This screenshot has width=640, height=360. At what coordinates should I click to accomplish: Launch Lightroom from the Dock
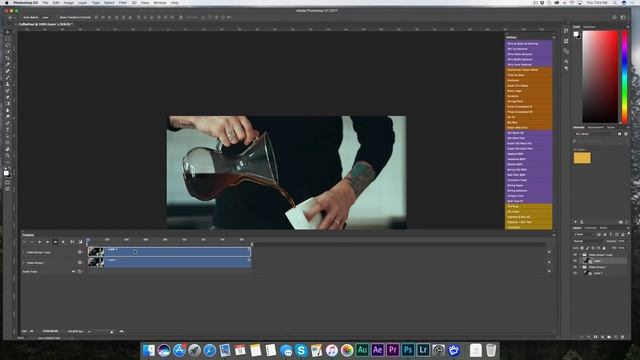coord(423,350)
